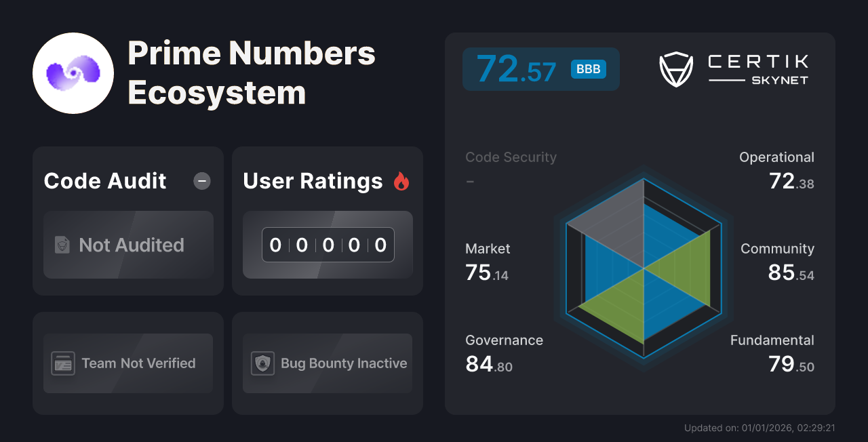This screenshot has width=868, height=442.
Task: Click the 00000 ratings counter
Action: (x=328, y=245)
